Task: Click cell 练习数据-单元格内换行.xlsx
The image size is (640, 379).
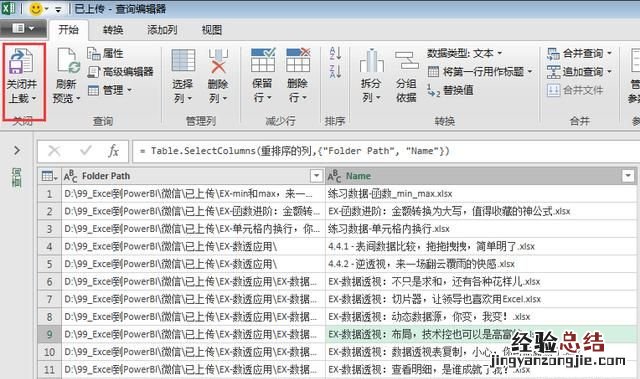Action: click(x=481, y=229)
